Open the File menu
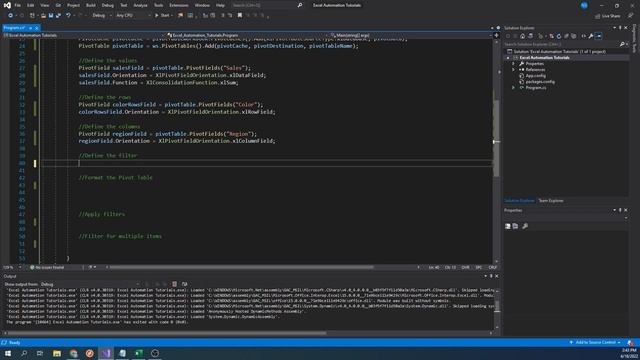The image size is (640, 360). tap(18, 5)
